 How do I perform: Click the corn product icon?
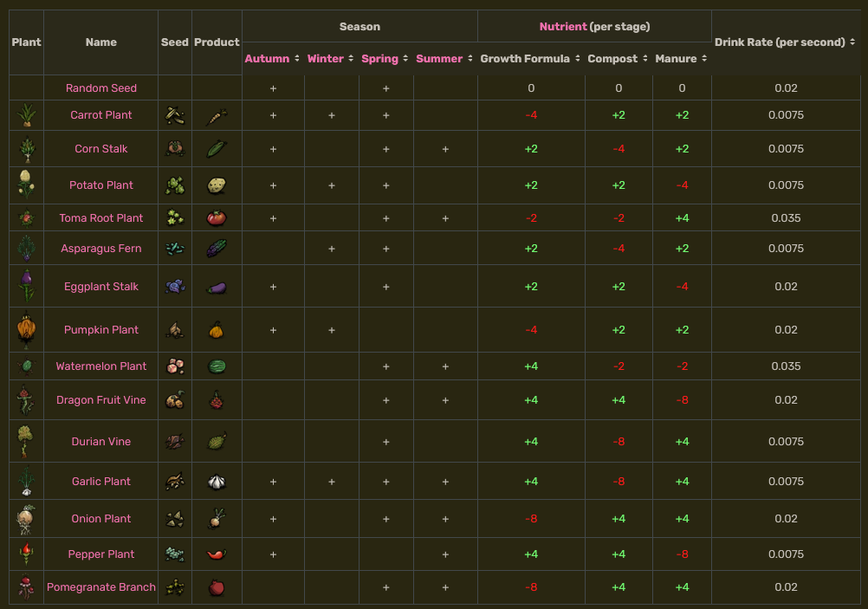coord(217,149)
